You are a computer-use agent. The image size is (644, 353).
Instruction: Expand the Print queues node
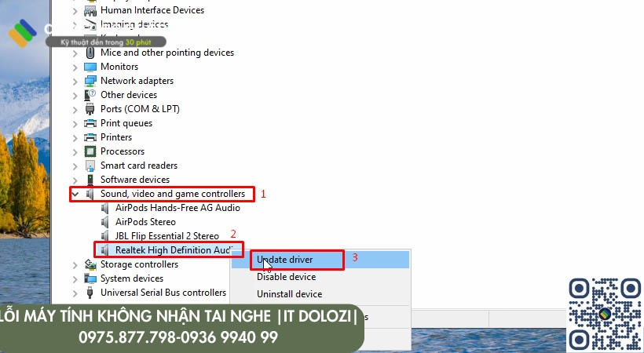tap(75, 124)
